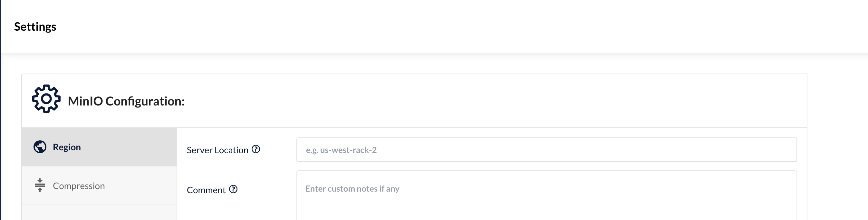Viewport: 868px width, 220px height.
Task: Click the Region tab label text
Action: (67, 147)
